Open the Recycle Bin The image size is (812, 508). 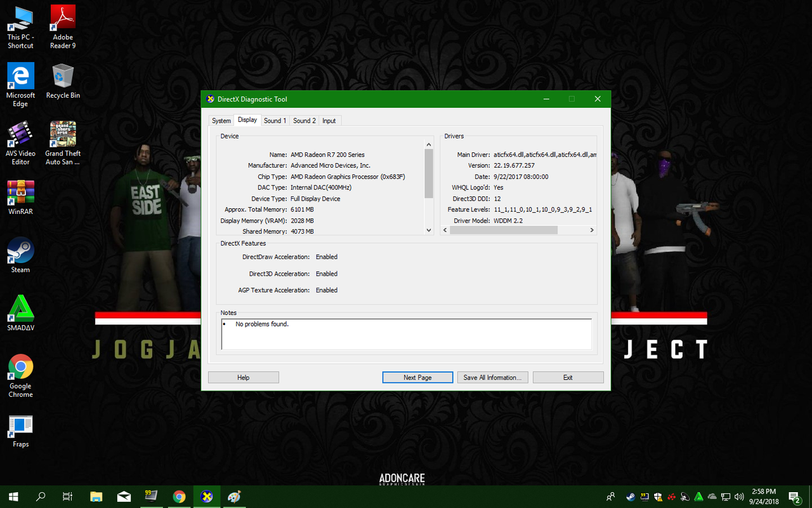coord(63,81)
